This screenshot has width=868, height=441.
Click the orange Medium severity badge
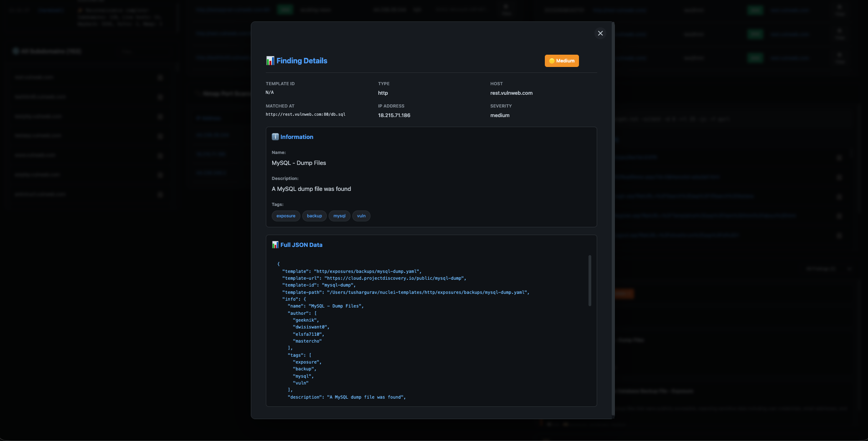[562, 61]
